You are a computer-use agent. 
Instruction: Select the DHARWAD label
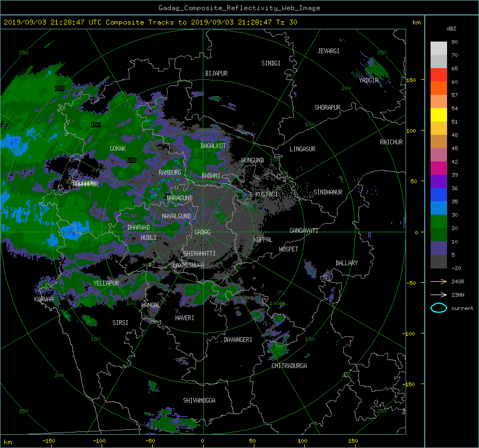[139, 227]
